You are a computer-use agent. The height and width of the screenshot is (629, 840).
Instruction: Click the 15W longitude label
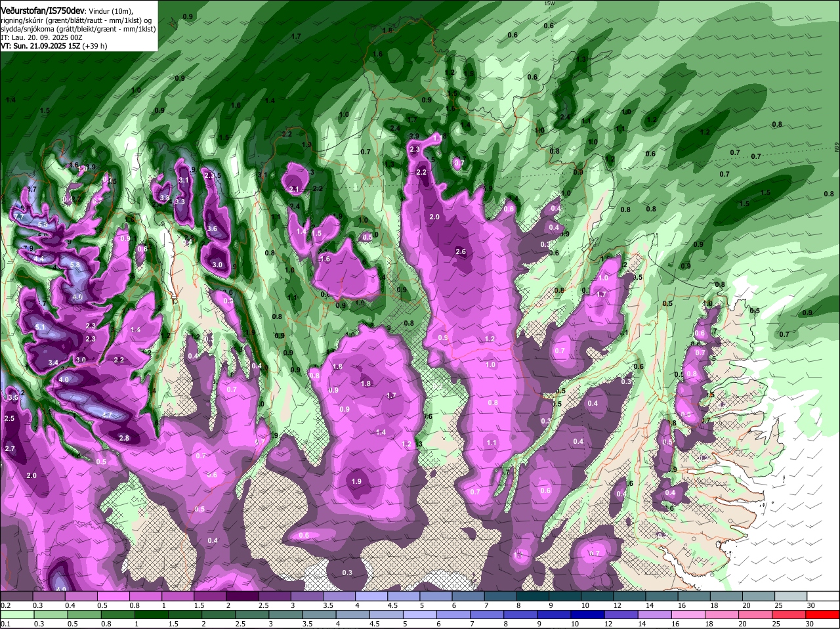[x=549, y=3]
